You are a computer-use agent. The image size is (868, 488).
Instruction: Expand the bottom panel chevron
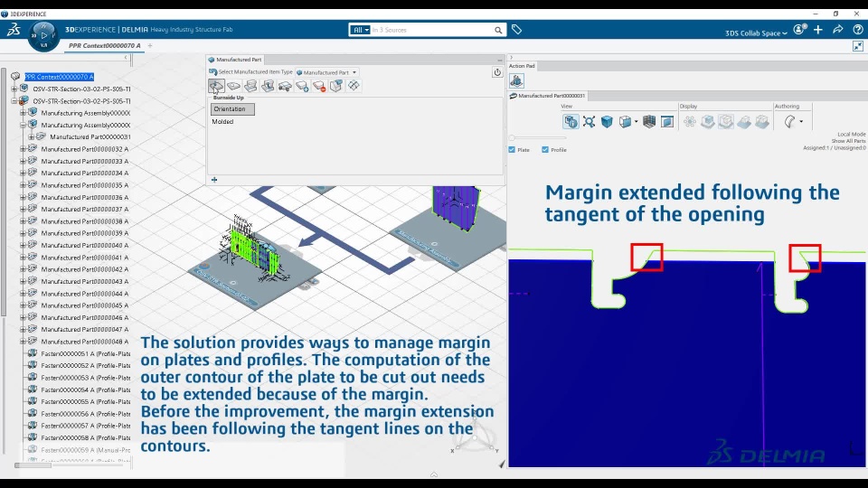click(434, 474)
